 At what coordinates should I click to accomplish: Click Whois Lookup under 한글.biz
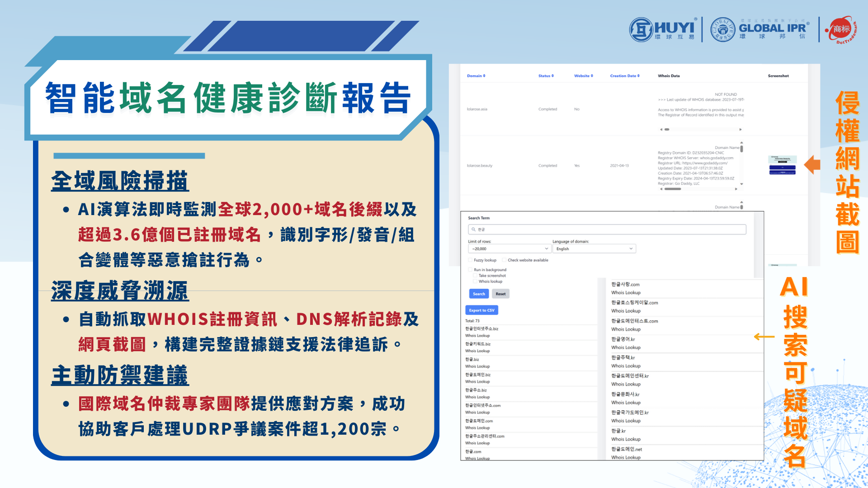[477, 366]
